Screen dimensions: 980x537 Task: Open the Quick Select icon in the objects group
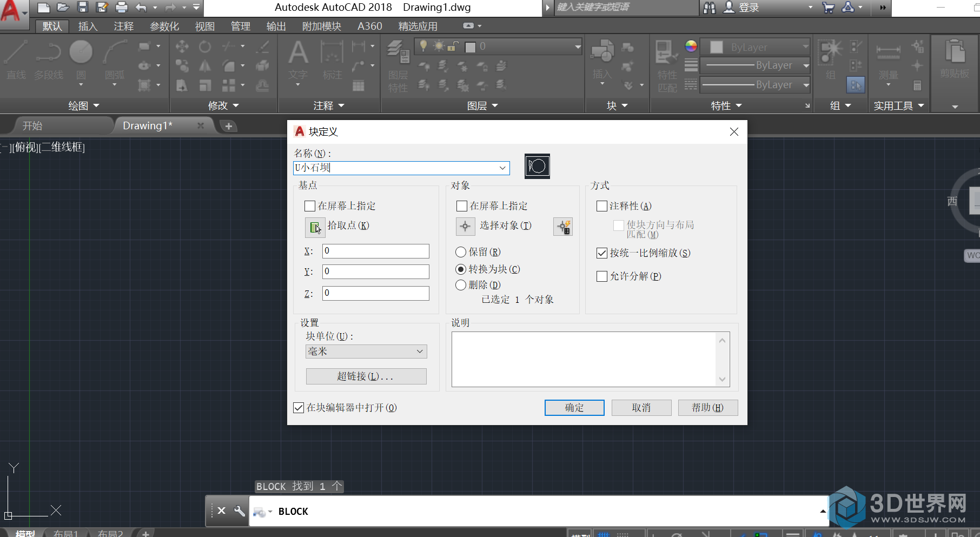point(563,227)
